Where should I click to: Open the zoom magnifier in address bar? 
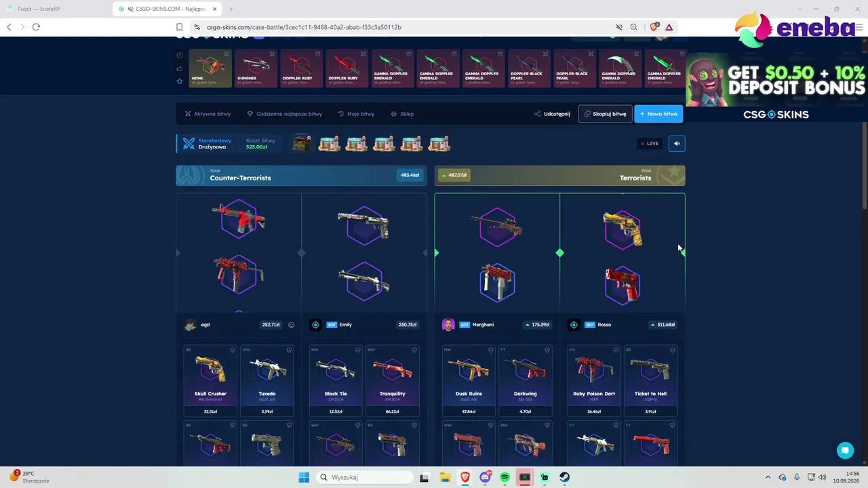click(x=633, y=27)
